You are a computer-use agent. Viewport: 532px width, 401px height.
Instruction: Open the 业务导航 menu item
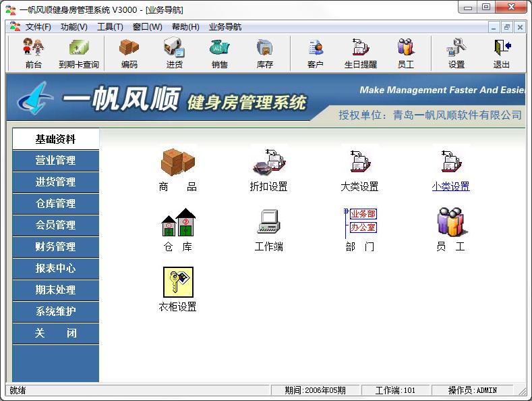coord(225,27)
